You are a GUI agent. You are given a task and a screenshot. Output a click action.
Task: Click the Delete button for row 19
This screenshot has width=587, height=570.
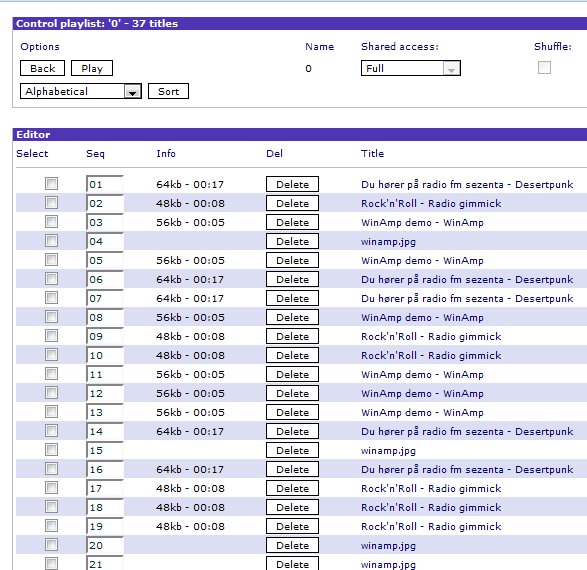(292, 527)
